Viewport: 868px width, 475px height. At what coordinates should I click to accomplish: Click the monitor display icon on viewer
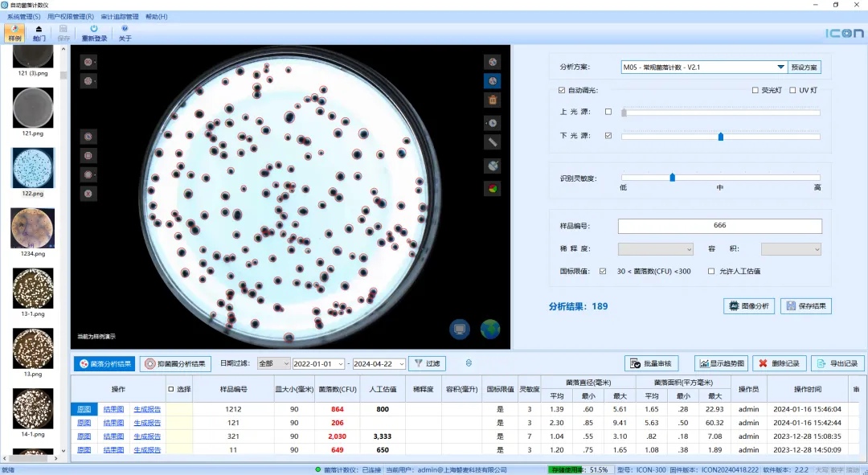click(x=460, y=329)
